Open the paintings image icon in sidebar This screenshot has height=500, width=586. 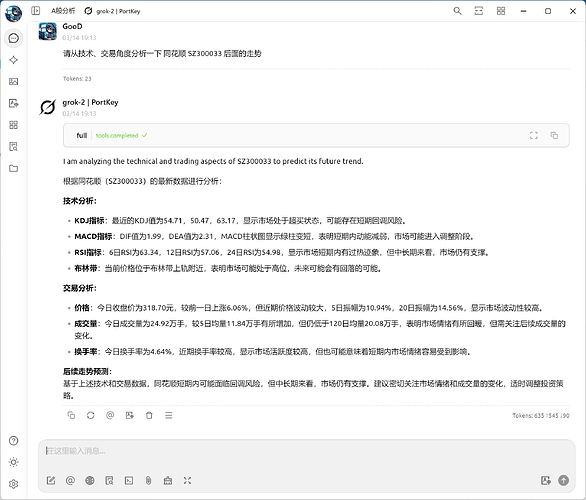(x=13, y=81)
